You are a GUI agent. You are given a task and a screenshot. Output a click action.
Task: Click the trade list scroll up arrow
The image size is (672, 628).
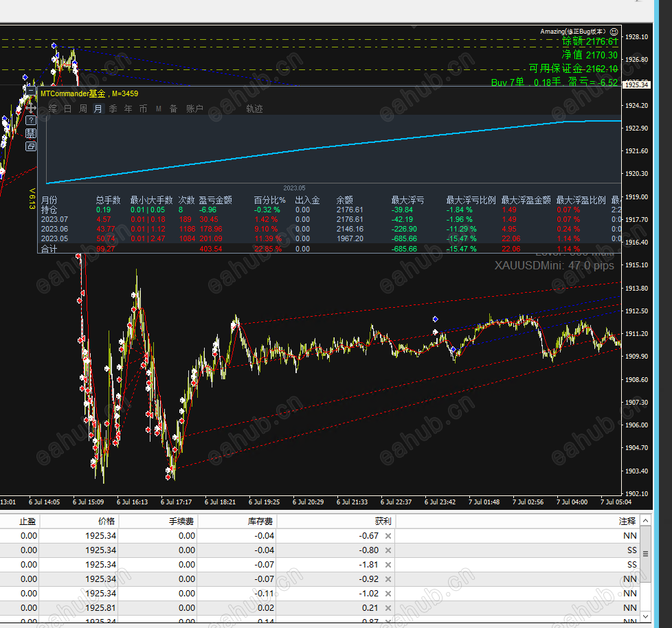click(645, 520)
